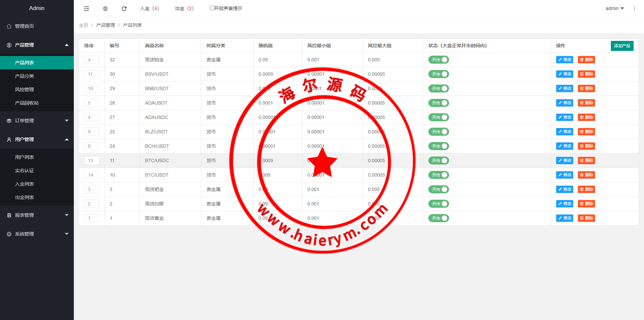Image resolution: width=644 pixels, height=320 pixels.
Task: Click the sort order field for ADAUSDT
Action: 92,103
